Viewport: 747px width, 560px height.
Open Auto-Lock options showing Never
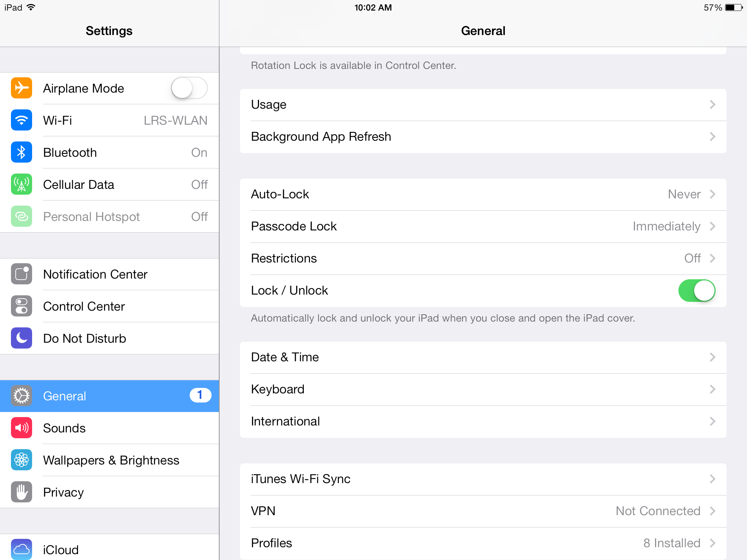(x=483, y=194)
